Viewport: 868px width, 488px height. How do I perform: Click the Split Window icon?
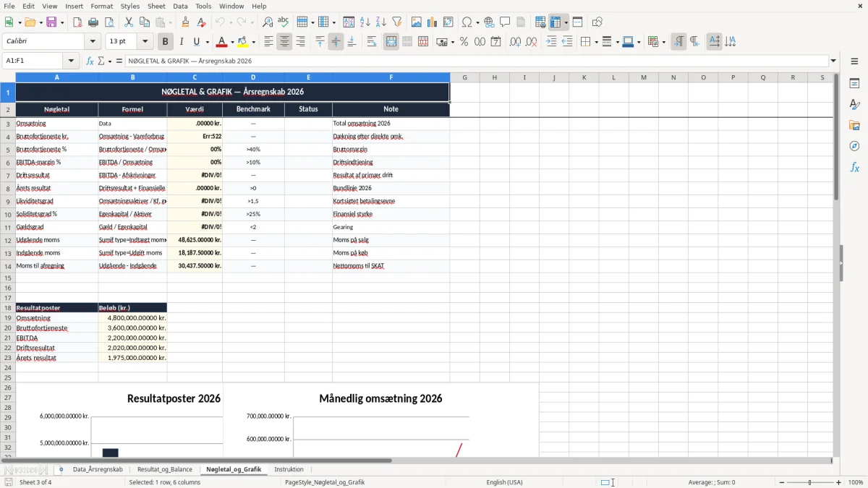(x=577, y=22)
